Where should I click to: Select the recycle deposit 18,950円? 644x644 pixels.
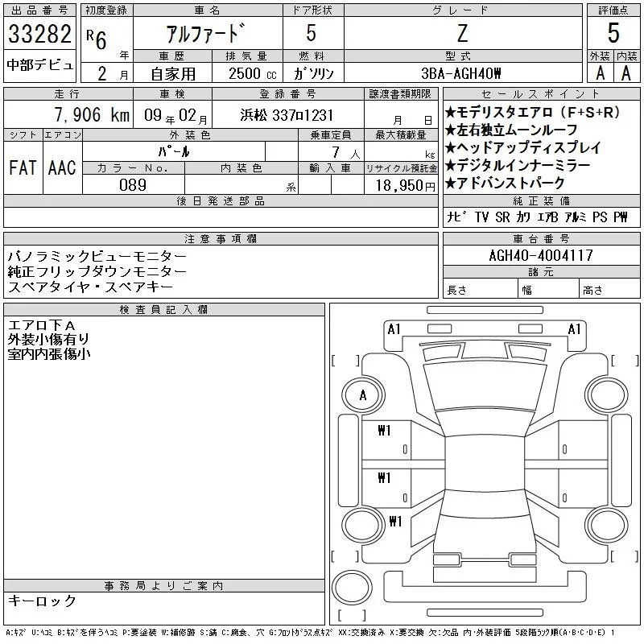click(x=406, y=186)
